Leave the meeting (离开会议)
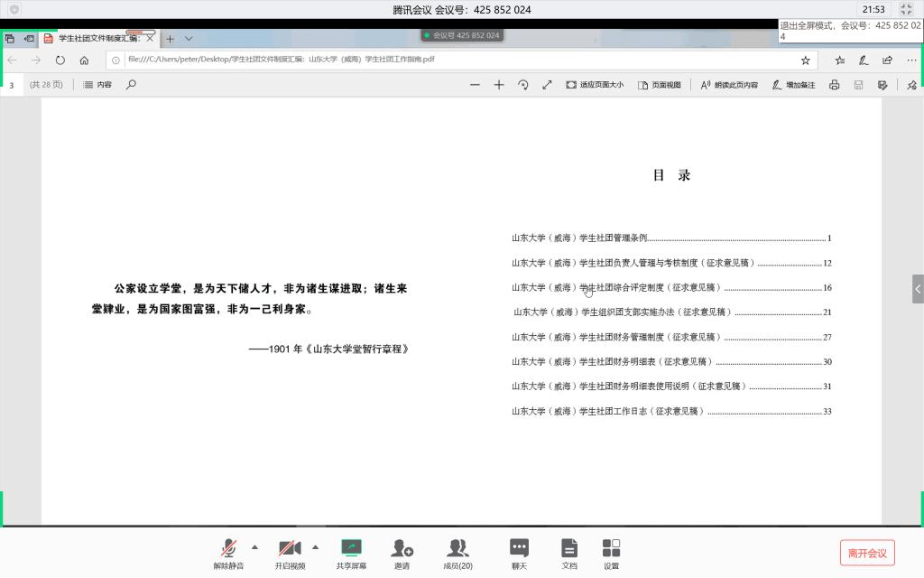The image size is (924, 578). [867, 553]
